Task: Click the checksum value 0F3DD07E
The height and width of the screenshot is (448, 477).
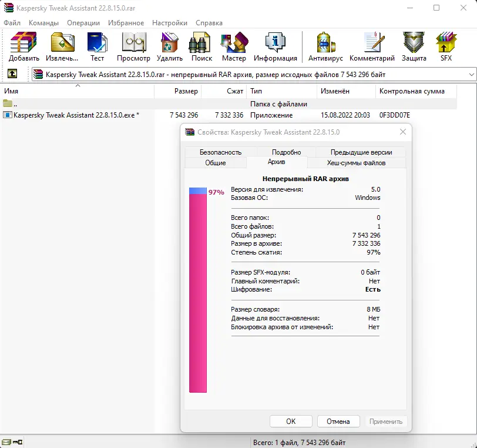Action: coord(395,115)
